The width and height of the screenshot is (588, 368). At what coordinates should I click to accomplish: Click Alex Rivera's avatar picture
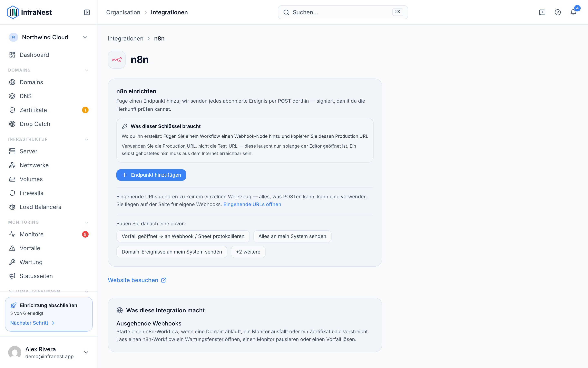tap(14, 352)
